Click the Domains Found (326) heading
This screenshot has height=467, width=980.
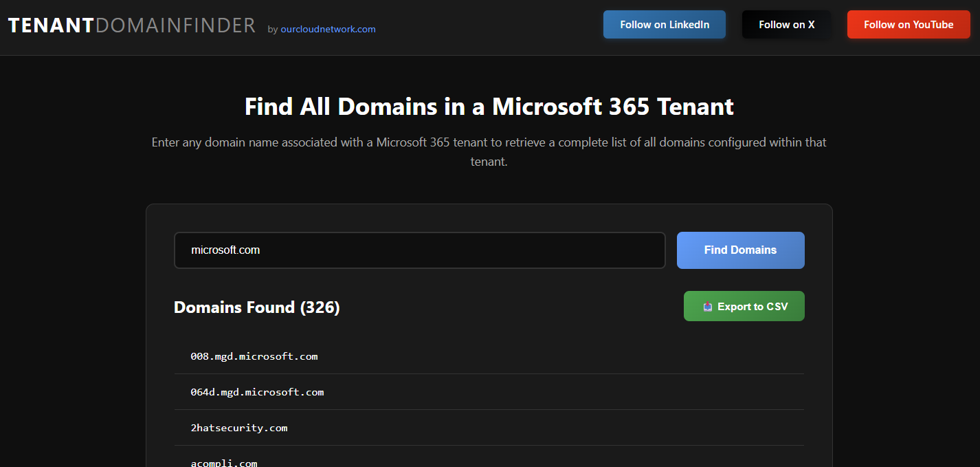click(x=256, y=307)
